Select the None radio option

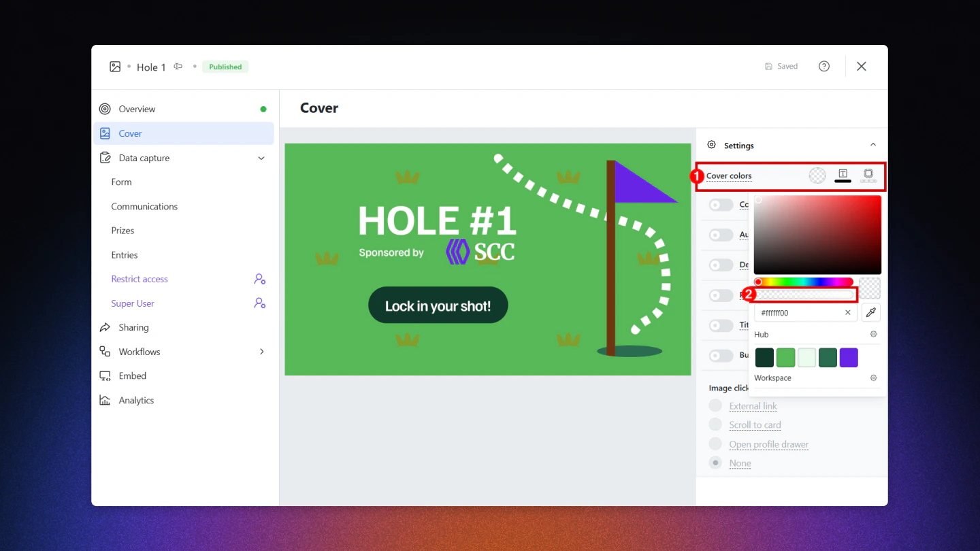(x=715, y=463)
